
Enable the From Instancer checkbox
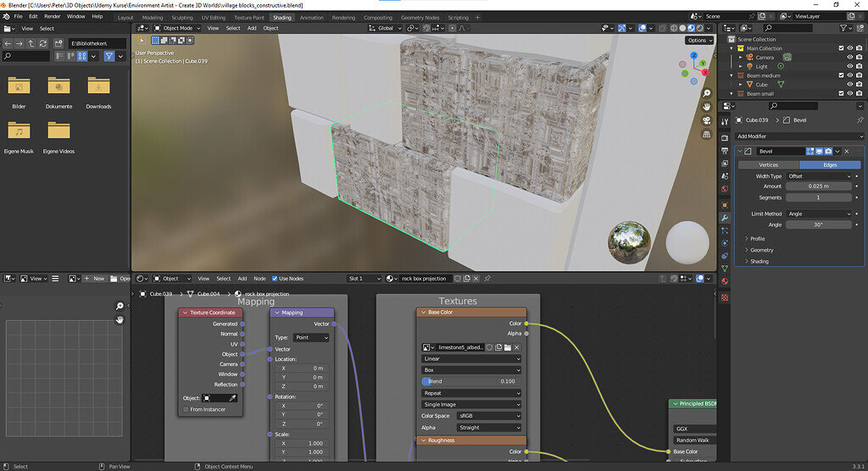tap(186, 410)
